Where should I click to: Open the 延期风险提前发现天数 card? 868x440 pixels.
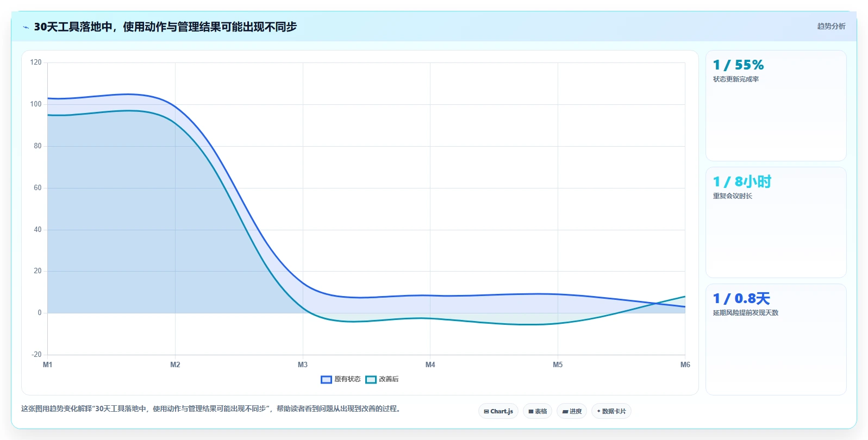click(776, 340)
